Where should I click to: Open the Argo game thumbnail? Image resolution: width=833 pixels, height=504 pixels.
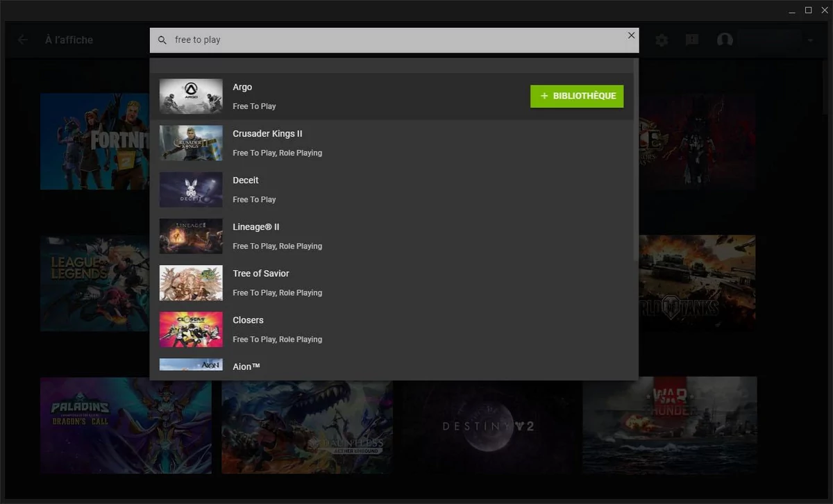pos(191,96)
